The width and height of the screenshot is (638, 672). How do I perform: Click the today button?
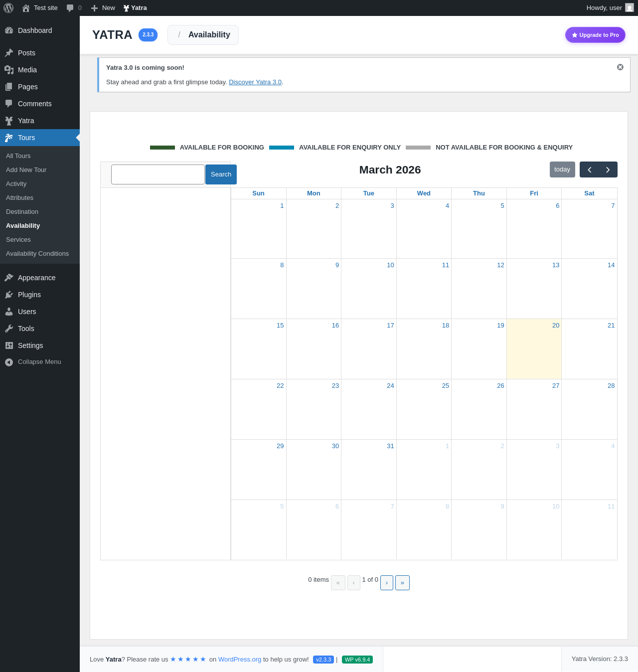pyautogui.click(x=562, y=169)
